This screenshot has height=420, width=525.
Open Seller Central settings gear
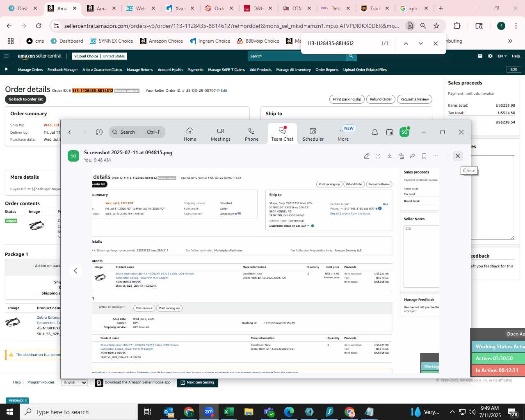point(490,56)
